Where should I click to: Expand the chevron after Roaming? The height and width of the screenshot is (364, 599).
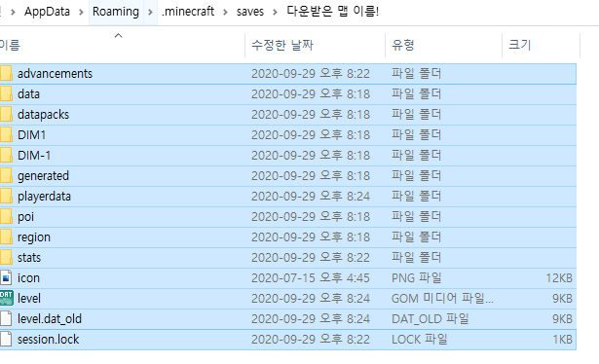tap(150, 13)
